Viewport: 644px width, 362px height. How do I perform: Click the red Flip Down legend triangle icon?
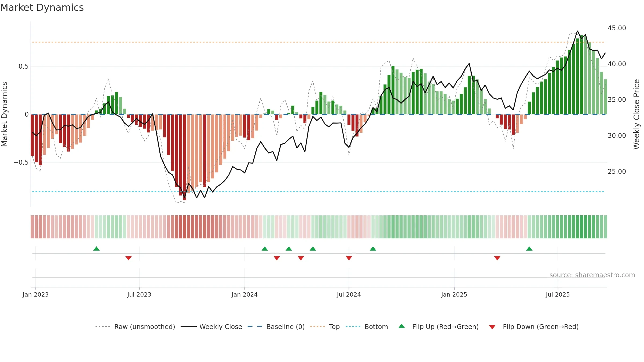pos(492,327)
